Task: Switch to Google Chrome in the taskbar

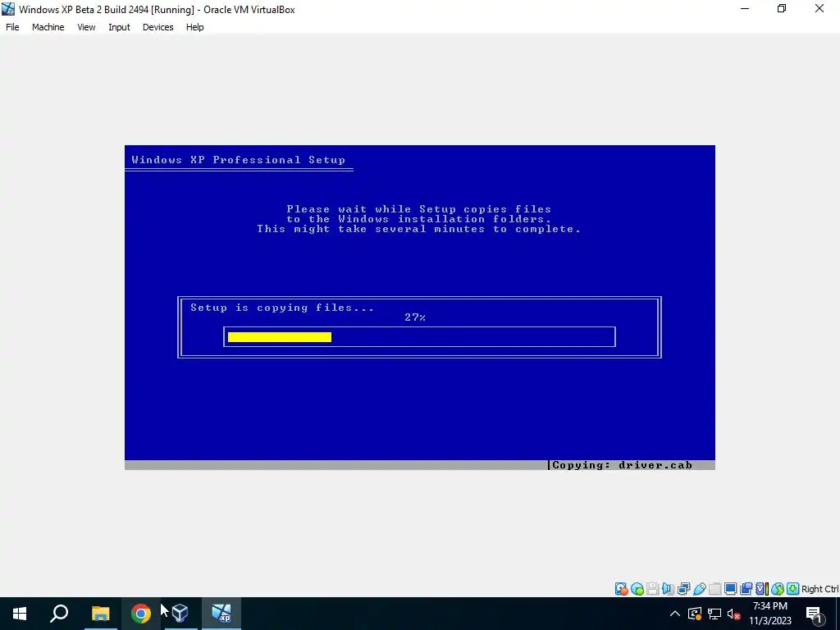Action: 140,614
